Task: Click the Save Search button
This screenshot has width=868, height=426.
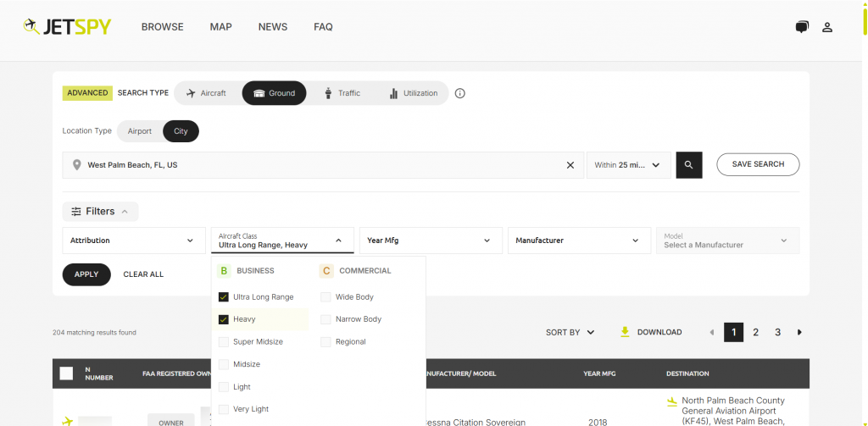Action: (x=758, y=164)
